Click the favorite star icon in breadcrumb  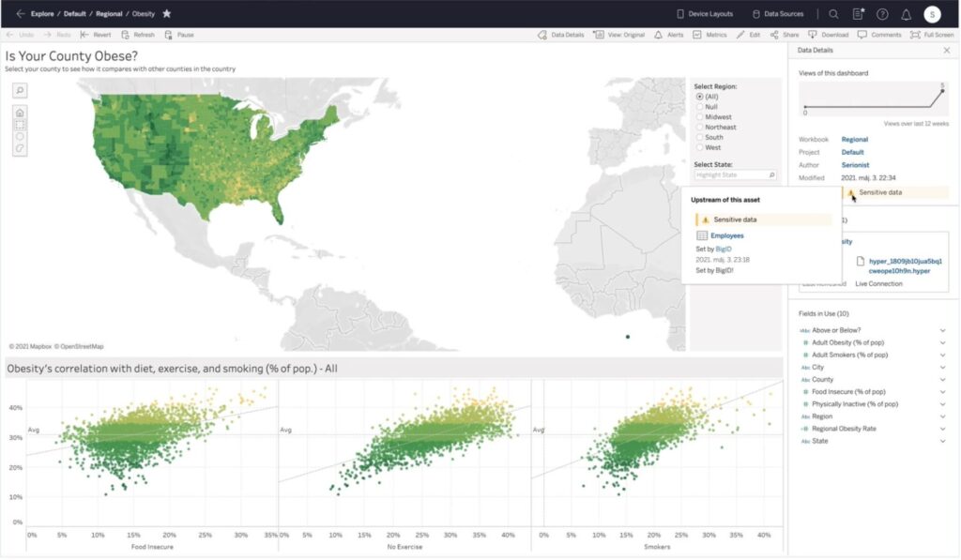[166, 14]
